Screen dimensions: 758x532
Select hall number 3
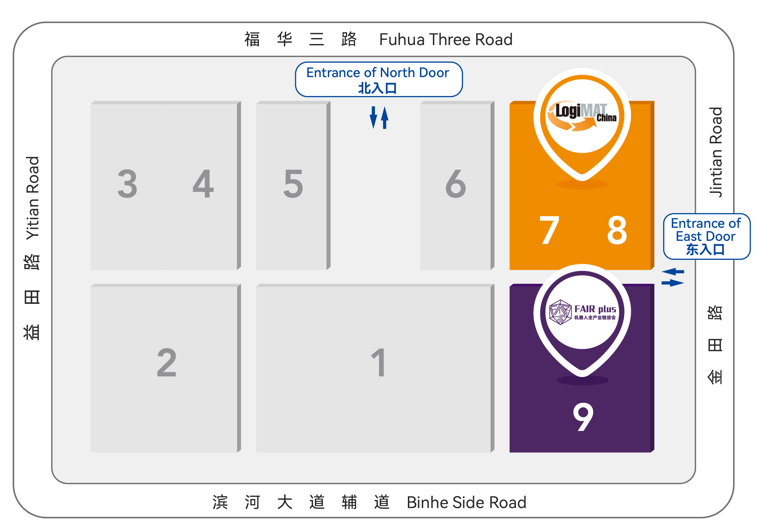127,183
